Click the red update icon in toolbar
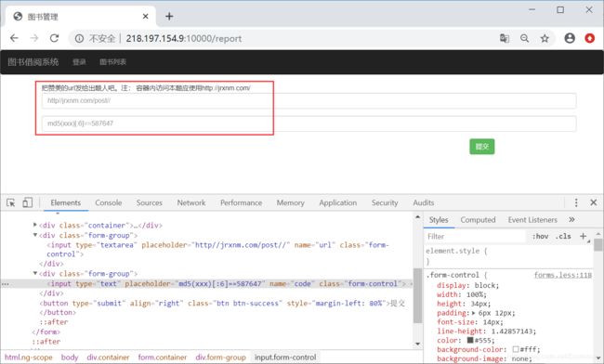 [589, 38]
